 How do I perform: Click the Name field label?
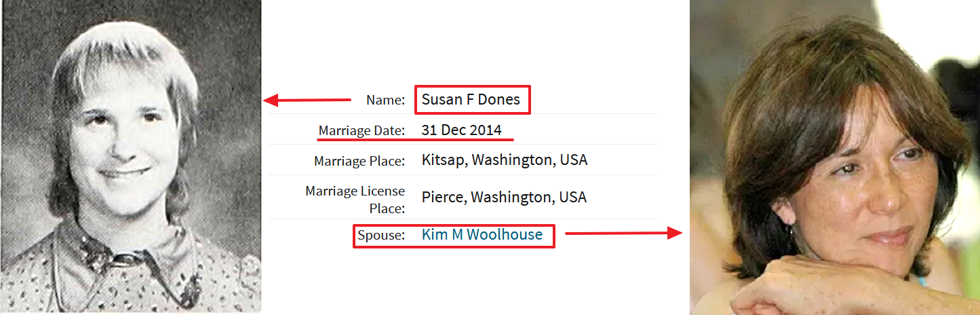(x=385, y=100)
